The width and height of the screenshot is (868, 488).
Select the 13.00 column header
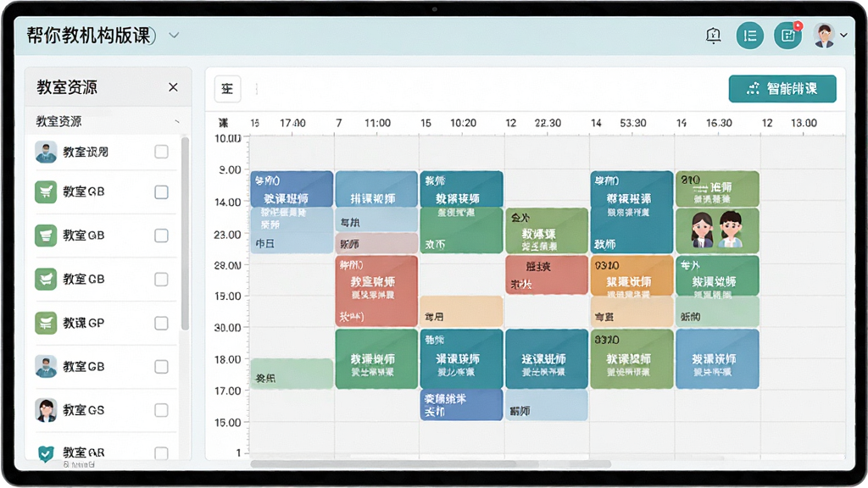804,123
